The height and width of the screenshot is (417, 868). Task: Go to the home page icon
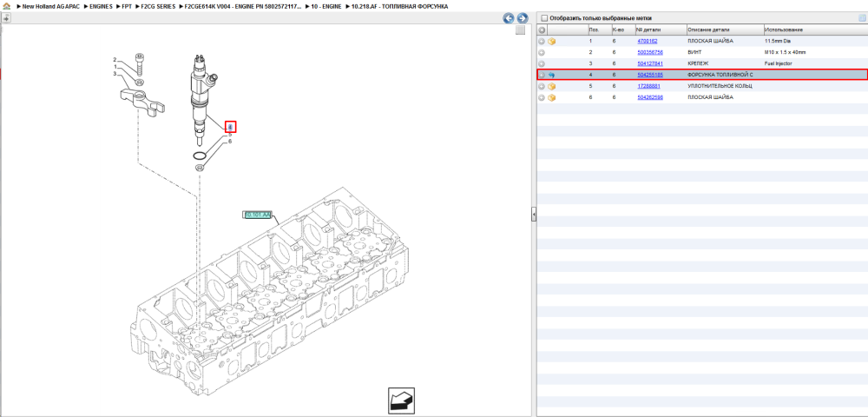(x=7, y=6)
